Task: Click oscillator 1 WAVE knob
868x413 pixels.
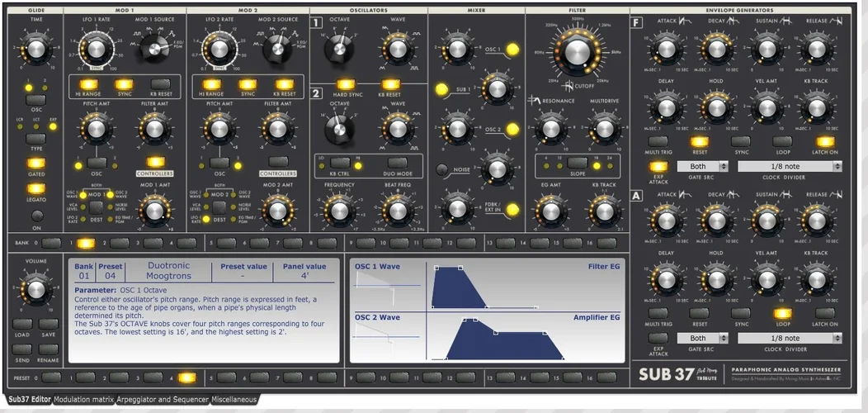Action: (398, 49)
